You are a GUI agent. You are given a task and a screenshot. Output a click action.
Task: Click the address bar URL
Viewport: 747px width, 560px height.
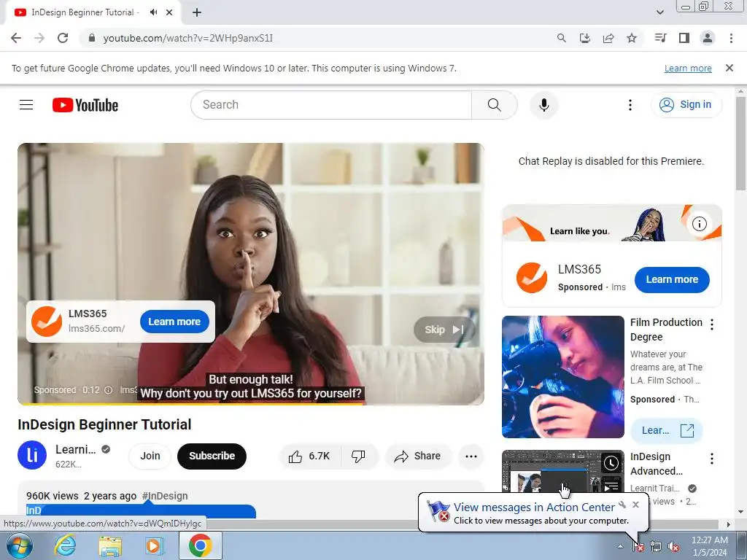click(x=187, y=38)
